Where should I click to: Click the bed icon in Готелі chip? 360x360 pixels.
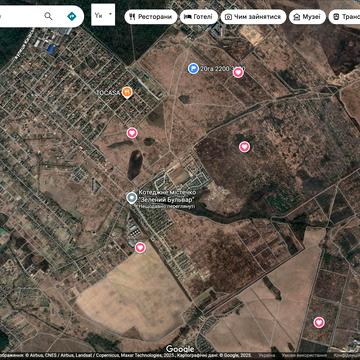click(188, 17)
